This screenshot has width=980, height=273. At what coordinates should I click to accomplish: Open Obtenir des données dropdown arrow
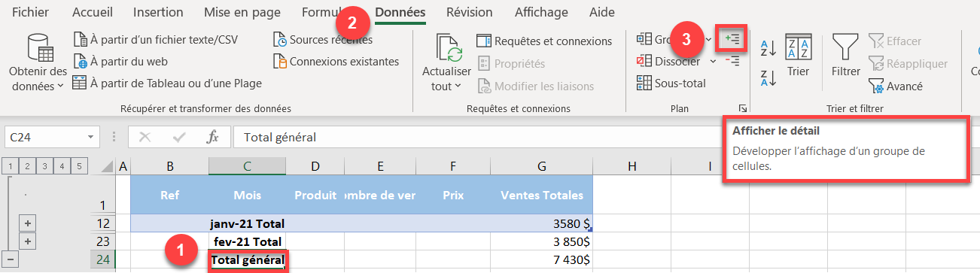point(61,86)
